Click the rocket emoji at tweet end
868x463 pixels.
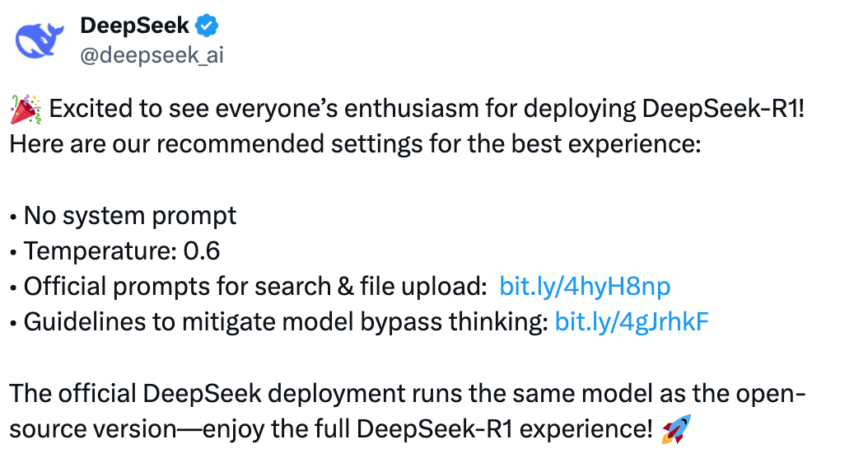click(676, 428)
